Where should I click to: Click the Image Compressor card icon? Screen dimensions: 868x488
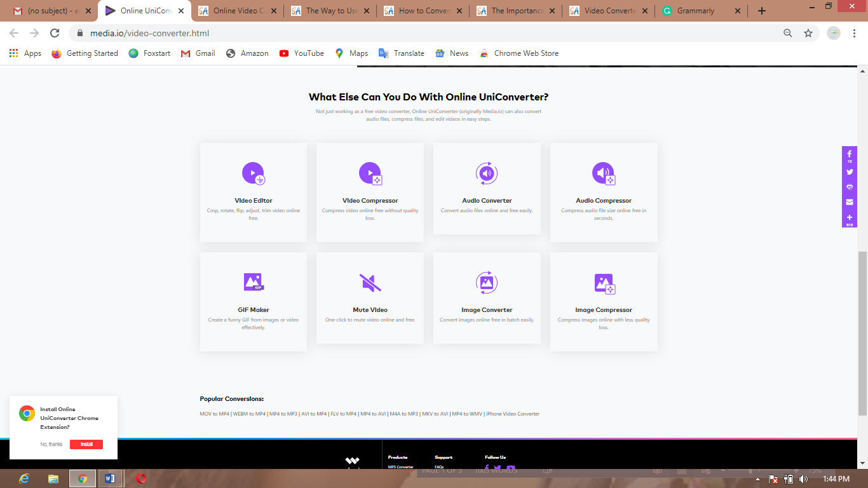[x=604, y=283]
